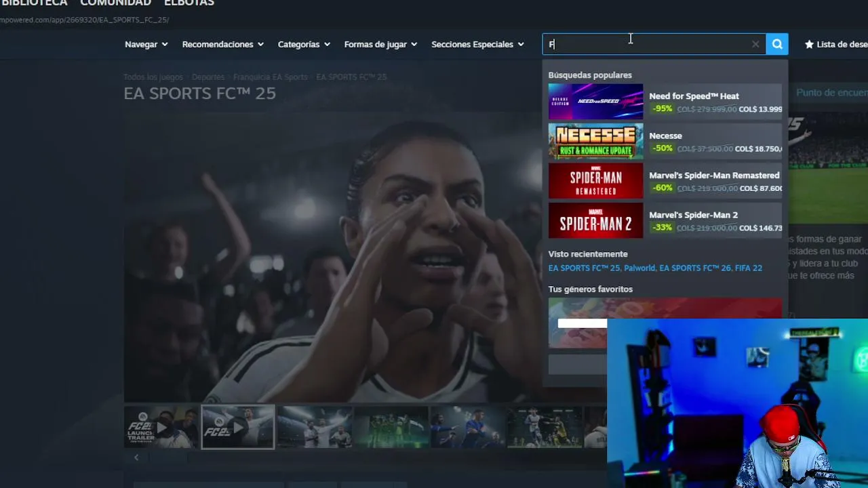
Task: Open the COMUNIDAD tab
Action: click(x=115, y=3)
